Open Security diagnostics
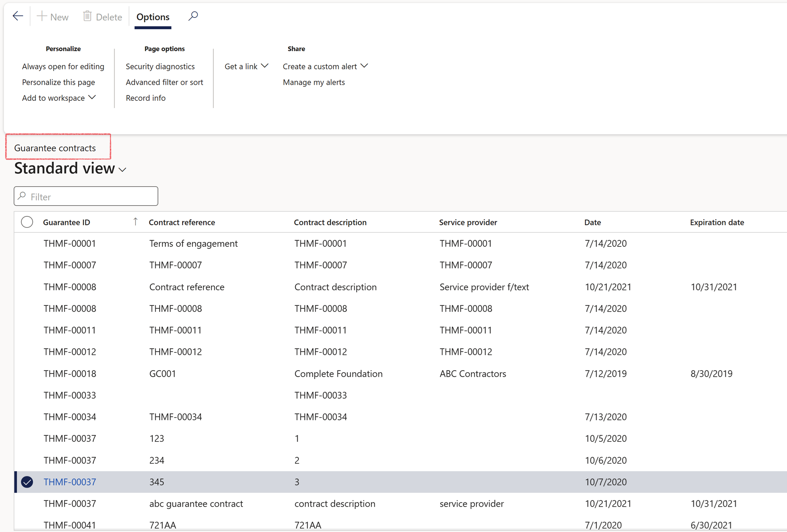This screenshot has height=532, width=787. coord(160,66)
